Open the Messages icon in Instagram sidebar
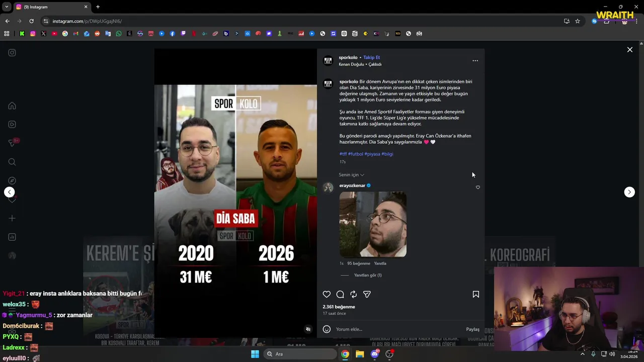Viewport: 644px width, 362px height. [12, 143]
